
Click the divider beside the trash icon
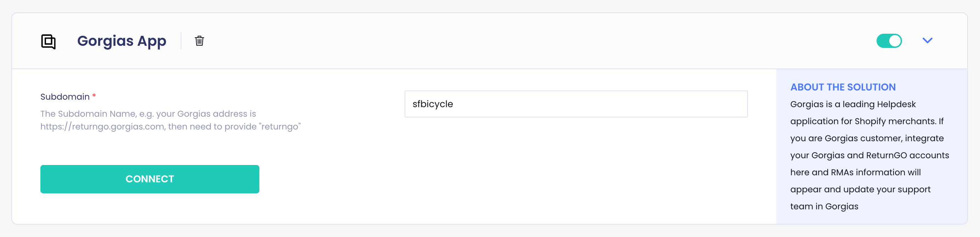coord(181,41)
